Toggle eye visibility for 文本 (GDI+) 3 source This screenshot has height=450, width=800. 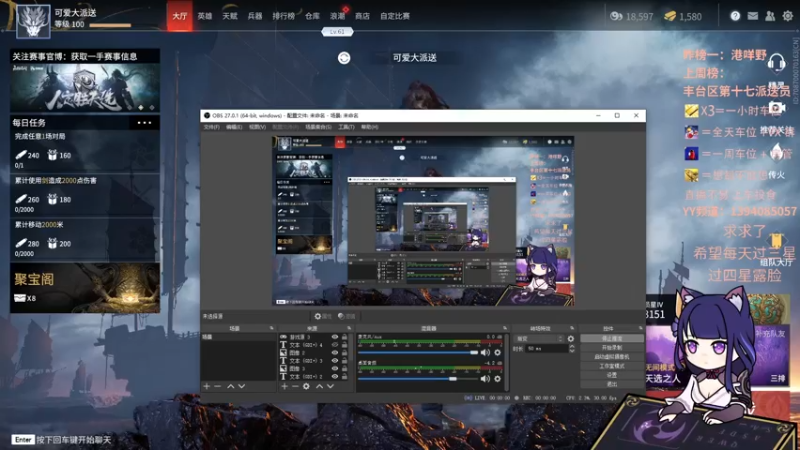click(x=335, y=361)
